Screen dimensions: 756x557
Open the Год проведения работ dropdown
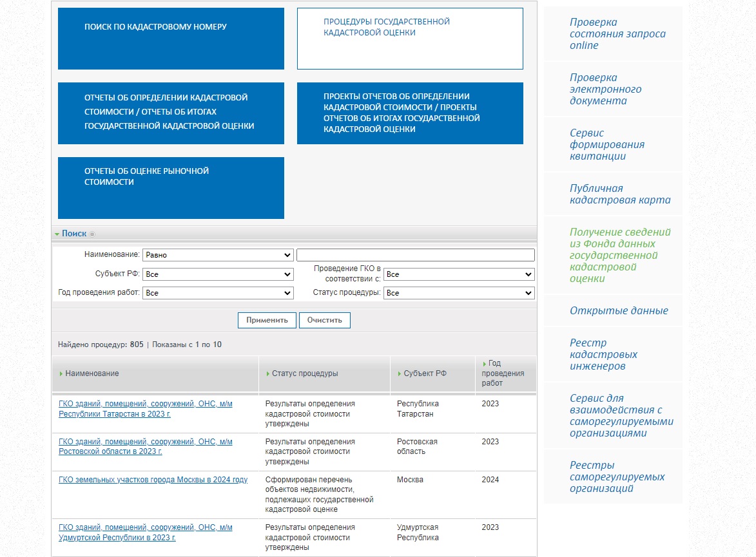218,293
